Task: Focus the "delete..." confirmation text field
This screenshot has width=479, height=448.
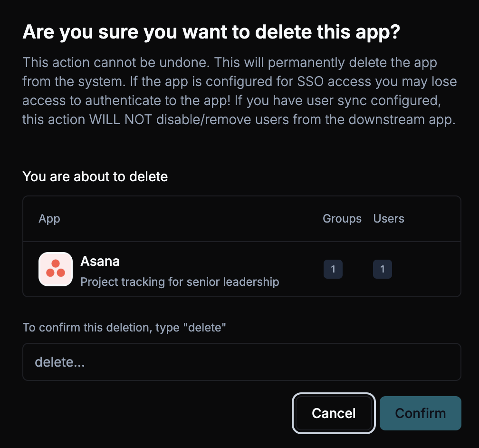Action: [x=241, y=362]
